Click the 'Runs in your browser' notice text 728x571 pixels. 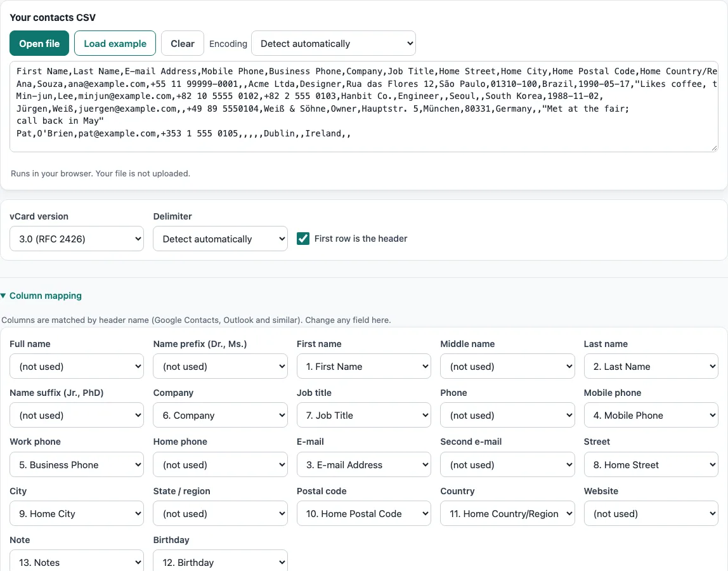[100, 173]
